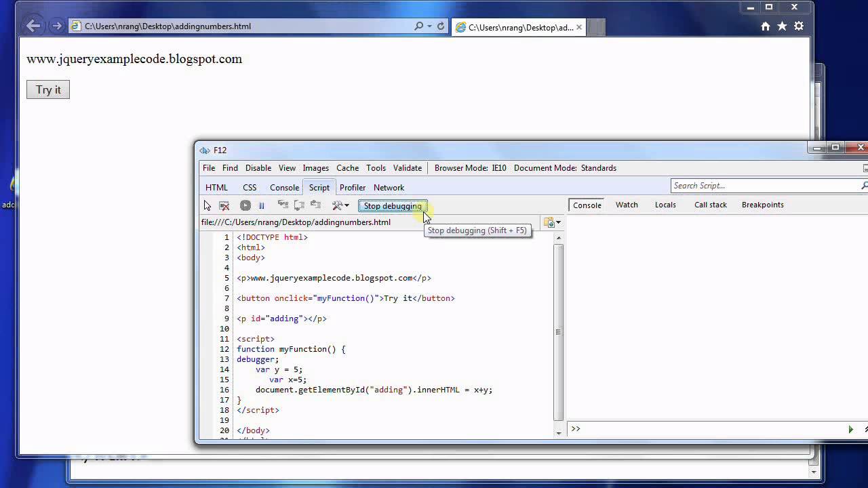Open the address bar autocomplete dropdown arrow
The width and height of the screenshot is (868, 488).
tap(430, 26)
